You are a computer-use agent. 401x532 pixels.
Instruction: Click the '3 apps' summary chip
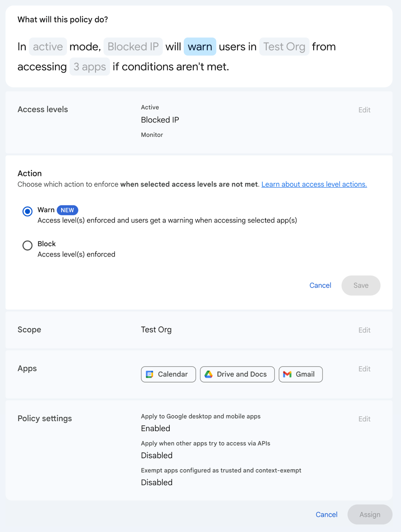[x=90, y=66]
